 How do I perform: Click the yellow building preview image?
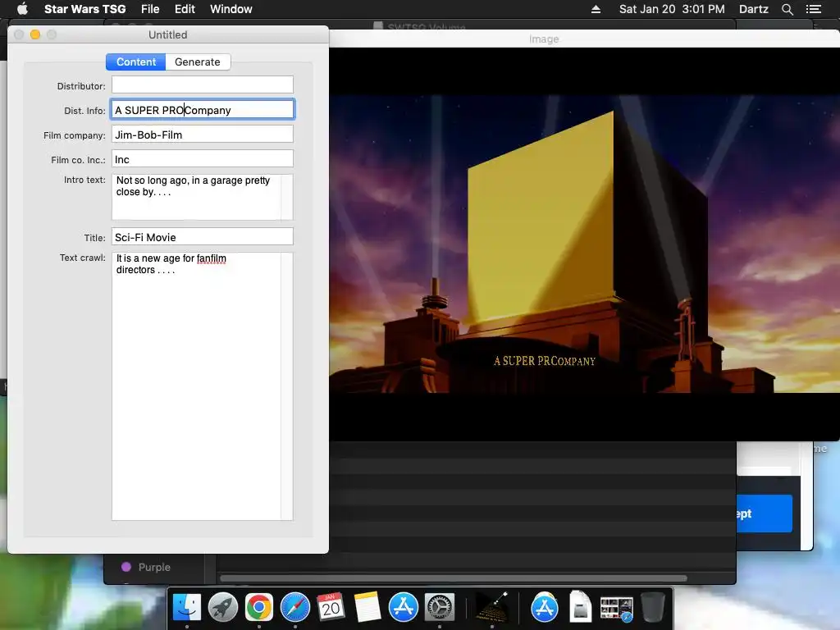click(x=584, y=244)
